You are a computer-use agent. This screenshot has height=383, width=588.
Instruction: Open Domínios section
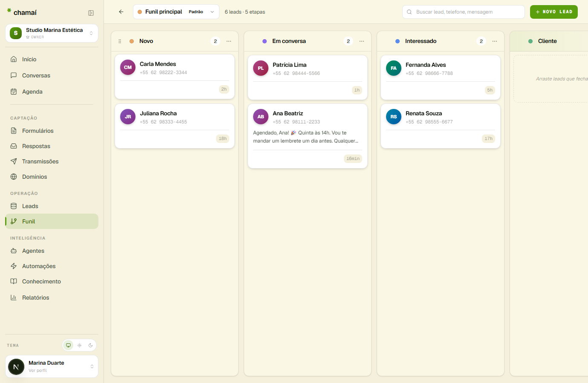click(x=52, y=177)
